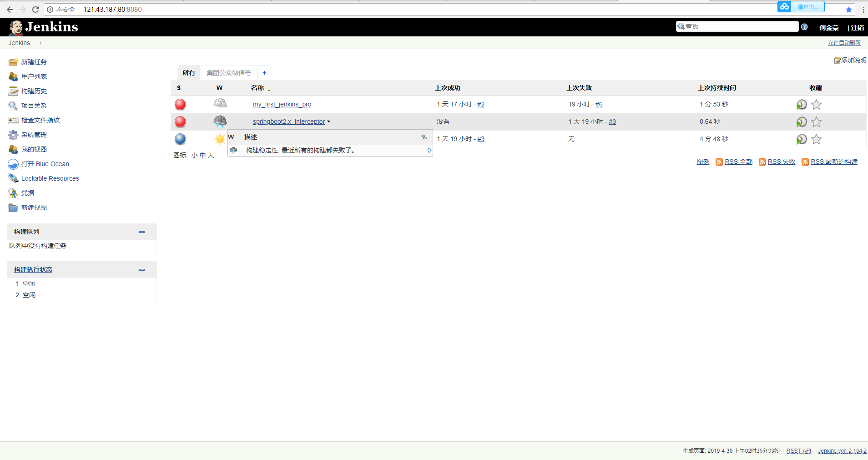Screen dimensions: 868x460
Task: Schedule a build for my_first_jenkins_pro
Action: (802, 105)
